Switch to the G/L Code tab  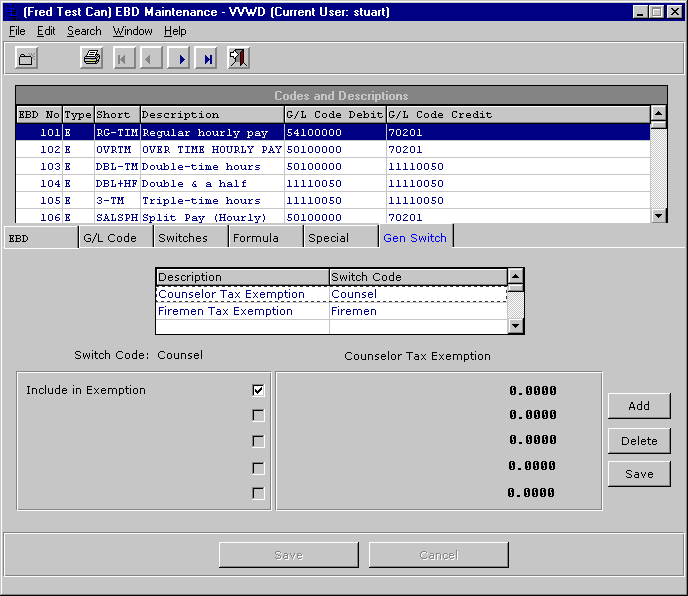pyautogui.click(x=110, y=238)
